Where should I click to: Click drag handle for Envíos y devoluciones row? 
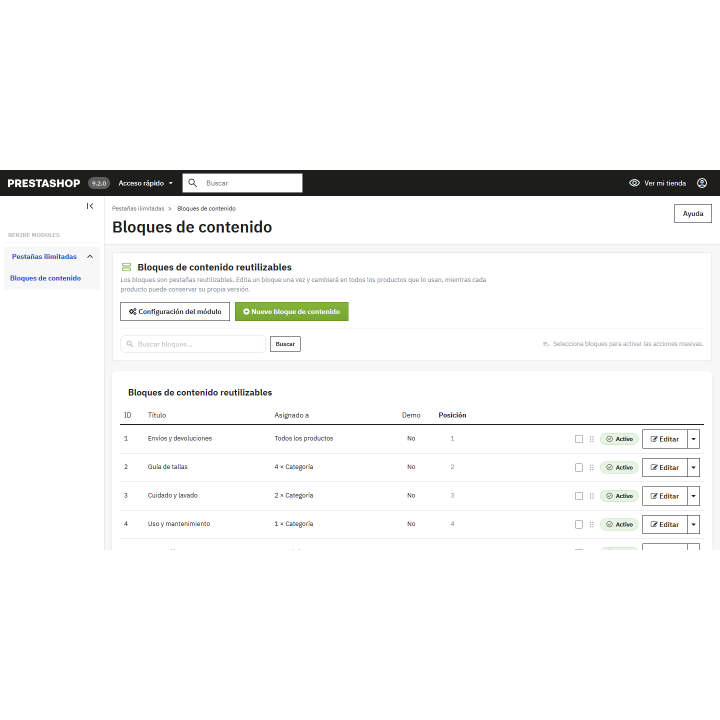[591, 439]
